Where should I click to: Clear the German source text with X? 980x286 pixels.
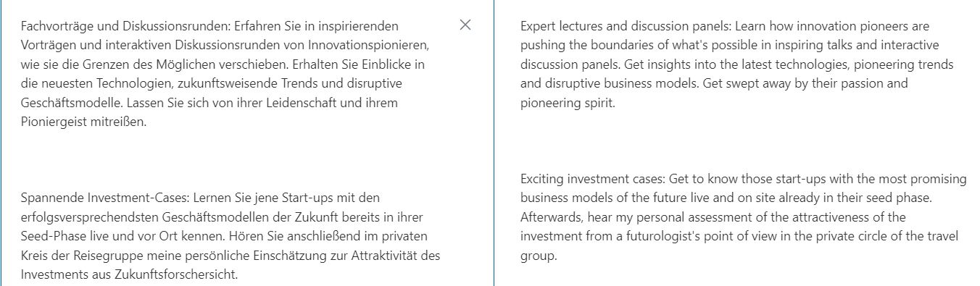(x=465, y=25)
